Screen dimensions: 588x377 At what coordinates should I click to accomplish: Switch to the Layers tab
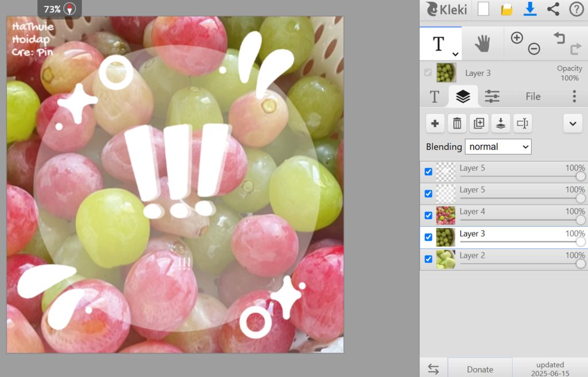(x=463, y=96)
